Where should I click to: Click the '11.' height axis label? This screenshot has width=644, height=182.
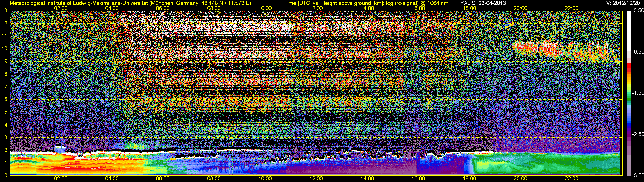5,36
